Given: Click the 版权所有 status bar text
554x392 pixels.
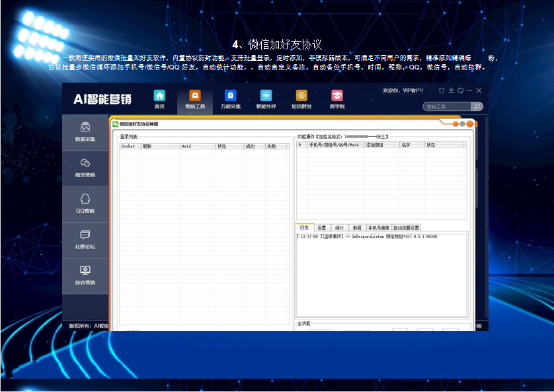Looking at the screenshot, I should click(89, 326).
